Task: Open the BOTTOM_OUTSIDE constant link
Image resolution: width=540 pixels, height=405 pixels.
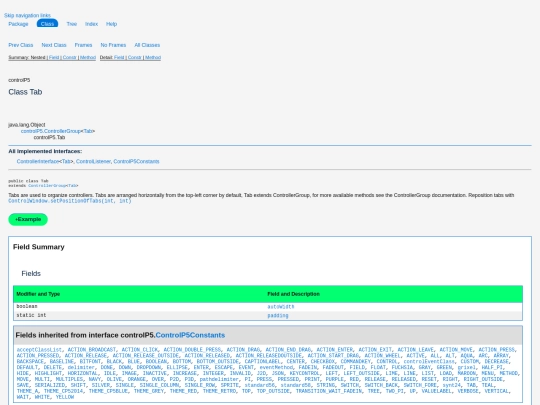Action: tap(218, 362)
